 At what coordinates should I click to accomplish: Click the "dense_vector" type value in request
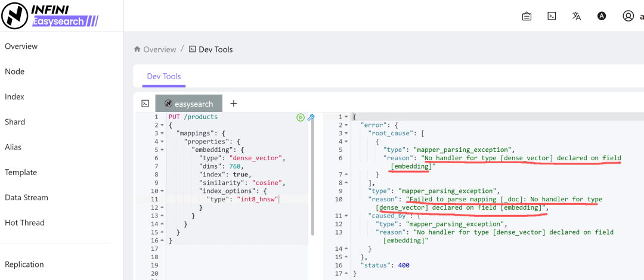point(256,158)
